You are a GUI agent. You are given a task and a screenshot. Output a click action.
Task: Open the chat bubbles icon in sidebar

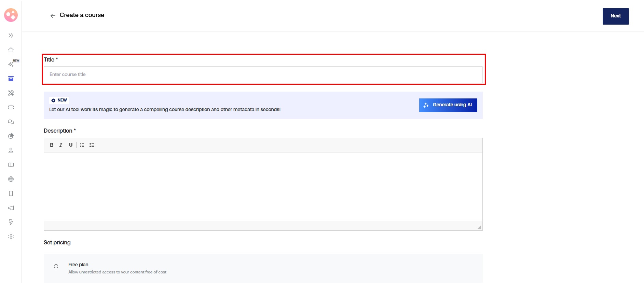coord(11,122)
